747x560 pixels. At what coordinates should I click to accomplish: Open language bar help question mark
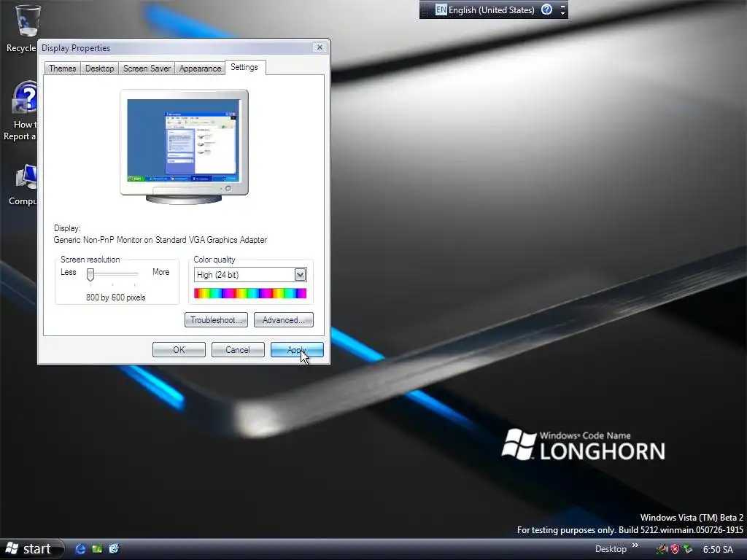546,9
